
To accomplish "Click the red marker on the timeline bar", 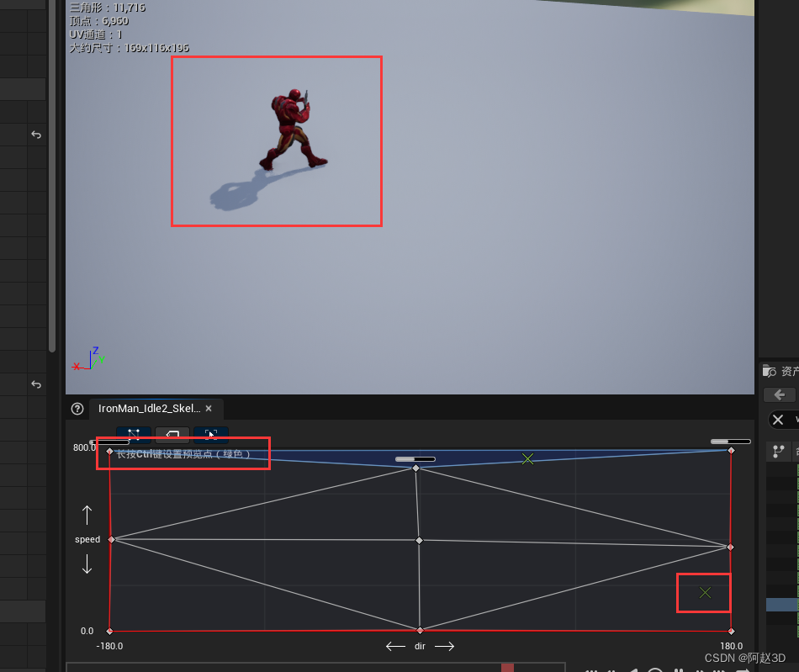I will click(x=507, y=668).
